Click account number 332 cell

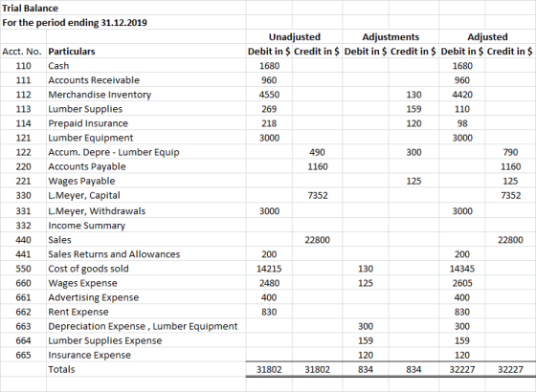(23, 226)
